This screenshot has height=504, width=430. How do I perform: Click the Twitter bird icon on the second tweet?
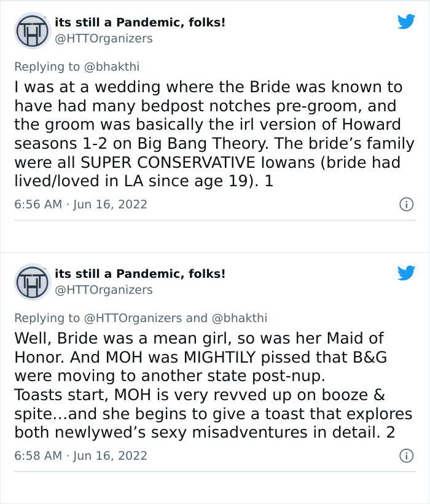tap(407, 274)
